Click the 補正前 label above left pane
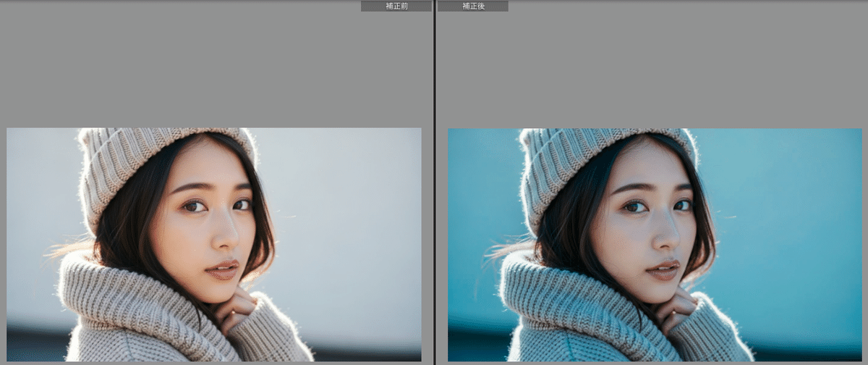 tap(396, 6)
